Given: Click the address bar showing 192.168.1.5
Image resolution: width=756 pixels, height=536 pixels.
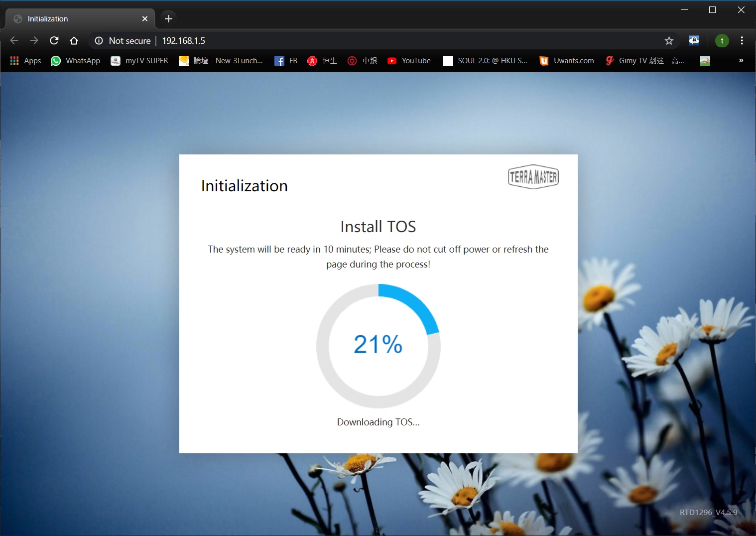Looking at the screenshot, I should 349,41.
